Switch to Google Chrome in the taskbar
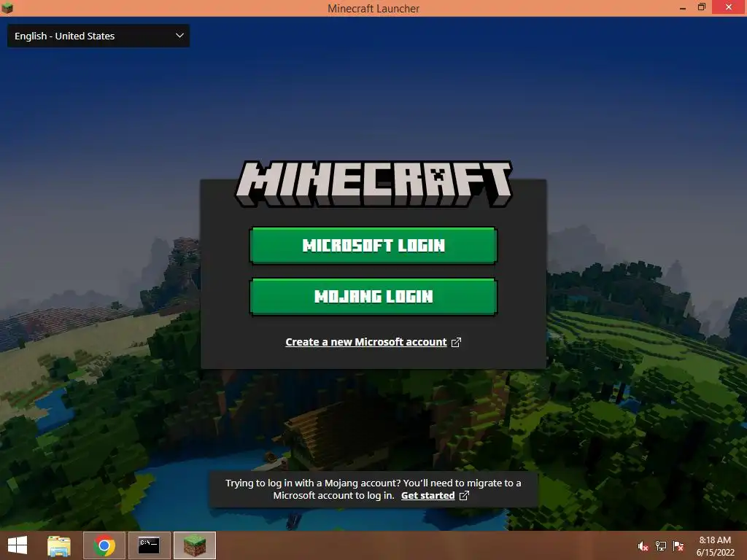 104,545
